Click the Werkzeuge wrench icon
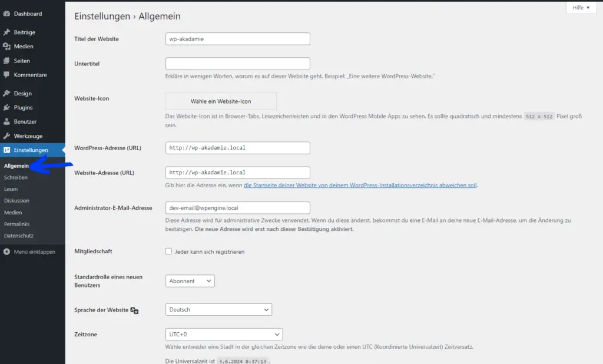Screen dimensions: 603x364 pos(6,136)
